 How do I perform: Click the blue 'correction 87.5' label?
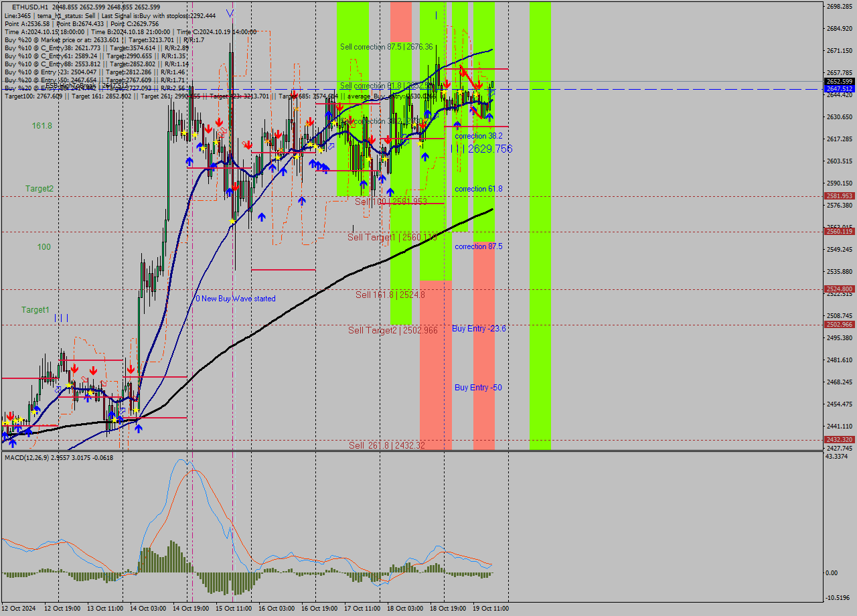coord(479,246)
